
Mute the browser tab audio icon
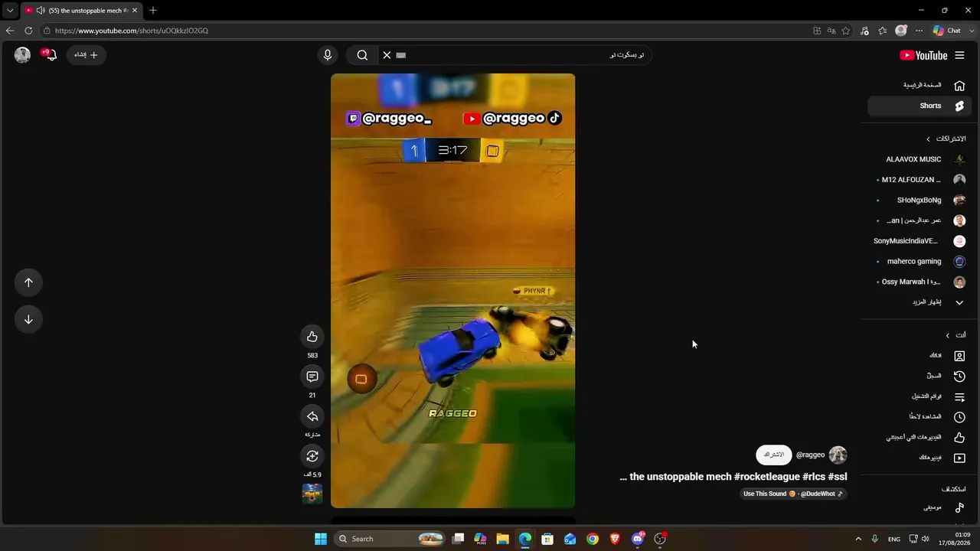pos(40,11)
